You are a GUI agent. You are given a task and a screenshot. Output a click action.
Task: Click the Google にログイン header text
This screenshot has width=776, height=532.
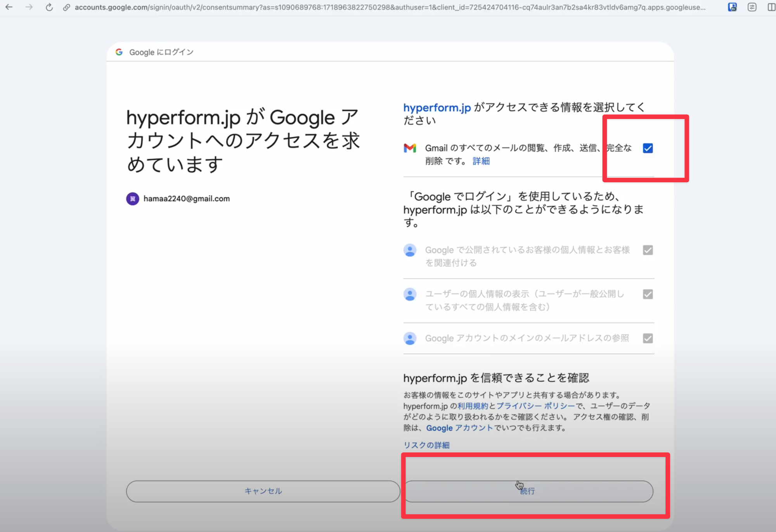coord(161,52)
